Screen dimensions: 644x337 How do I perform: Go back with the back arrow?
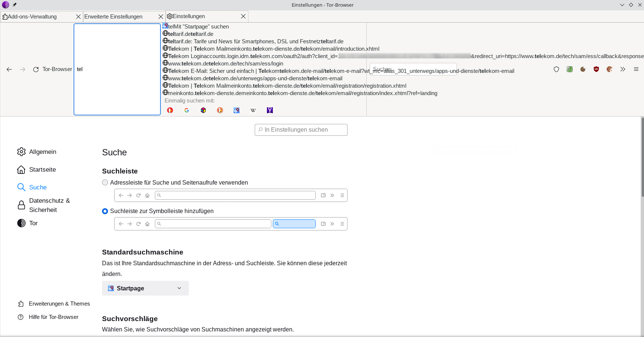point(9,69)
